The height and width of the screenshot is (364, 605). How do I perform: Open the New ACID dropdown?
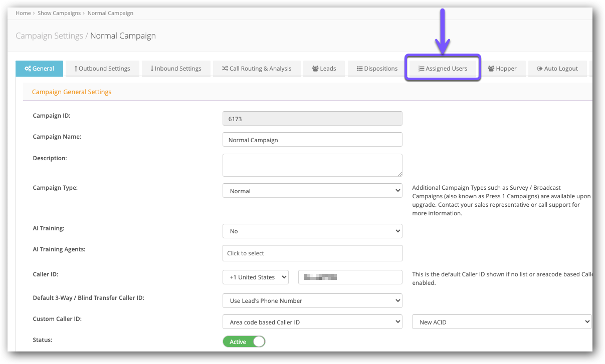(x=501, y=322)
